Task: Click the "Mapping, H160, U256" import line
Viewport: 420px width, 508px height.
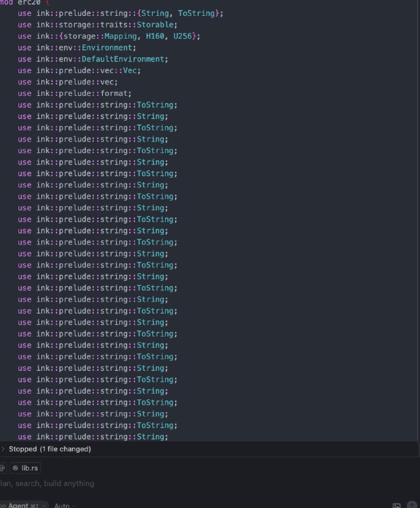Action: click(109, 36)
